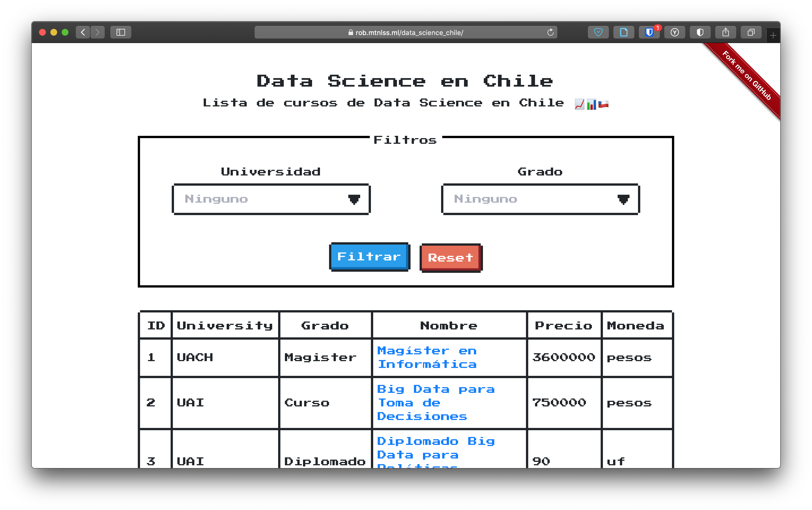Click the Diplomado Big Data course link
The width and height of the screenshot is (812, 510).
click(x=435, y=448)
